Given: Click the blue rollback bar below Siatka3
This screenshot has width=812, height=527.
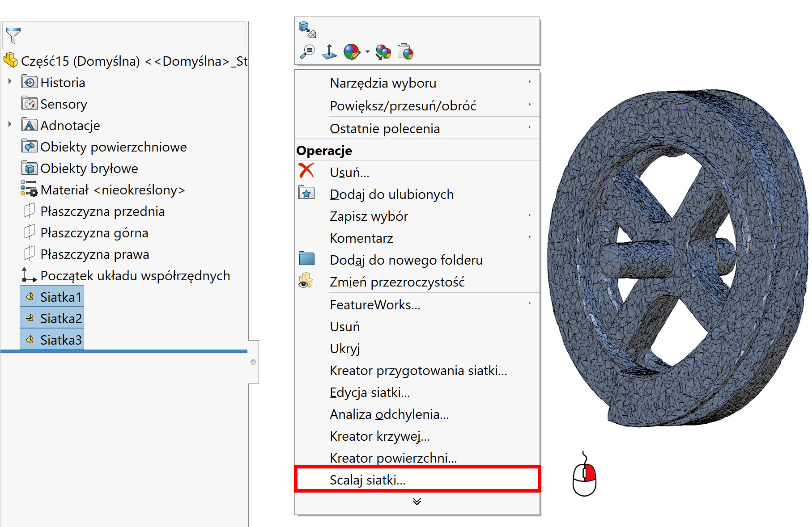Looking at the screenshot, I should click(123, 352).
